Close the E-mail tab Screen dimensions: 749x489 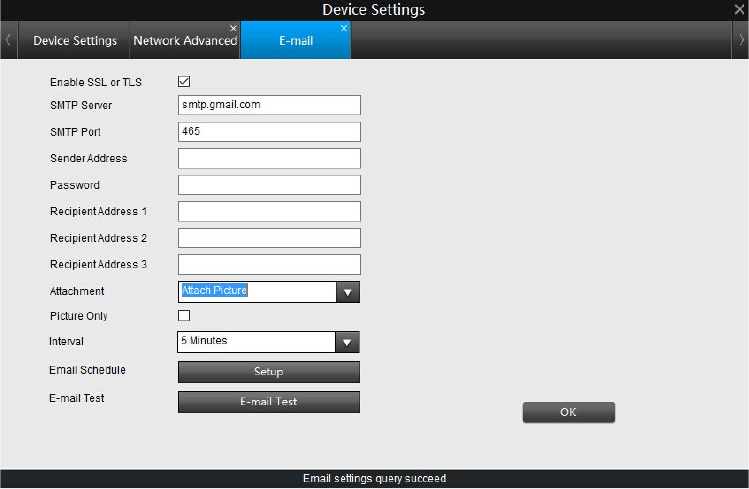click(343, 28)
